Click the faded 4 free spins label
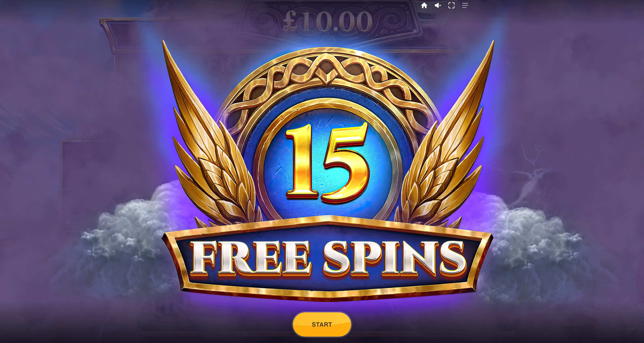Screen dimensions: 644x343 [75, 224]
